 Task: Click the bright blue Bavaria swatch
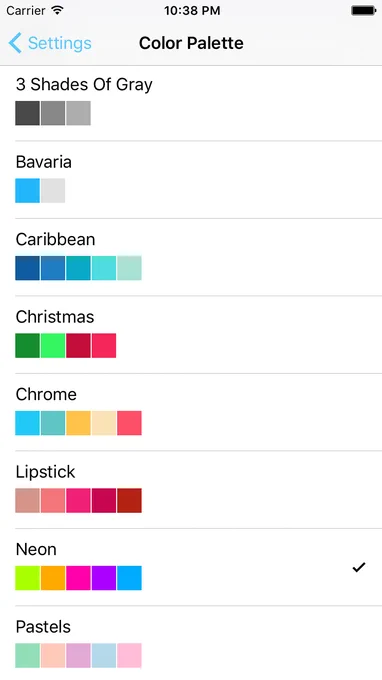pos(27,190)
